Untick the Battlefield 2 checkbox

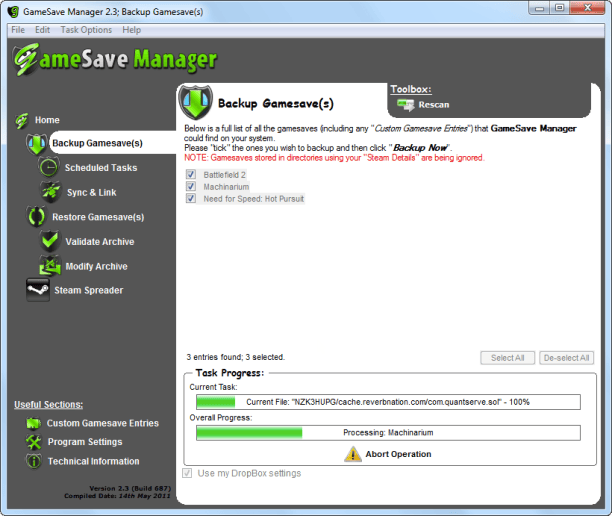(190, 174)
